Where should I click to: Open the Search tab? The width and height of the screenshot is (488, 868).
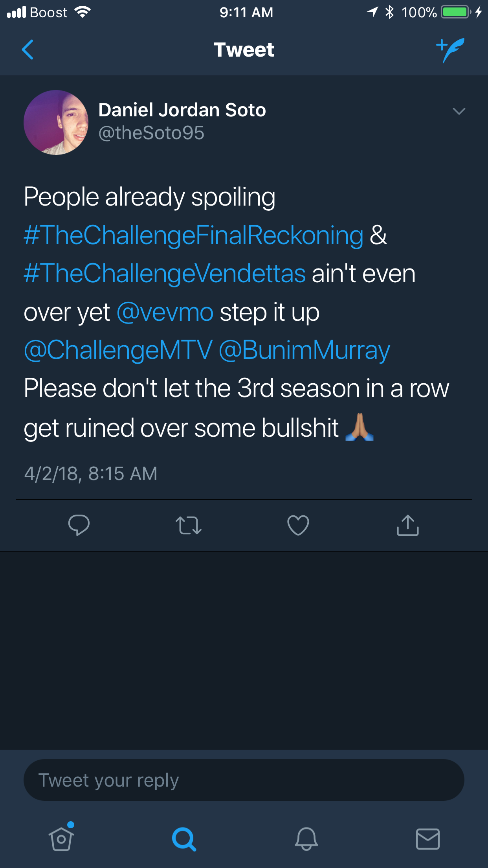pos(184,839)
